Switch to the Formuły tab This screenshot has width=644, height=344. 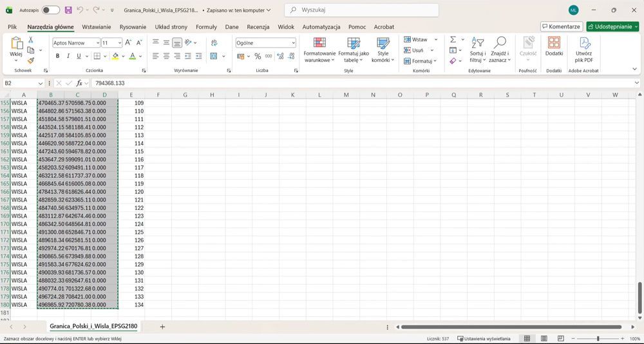(x=206, y=26)
